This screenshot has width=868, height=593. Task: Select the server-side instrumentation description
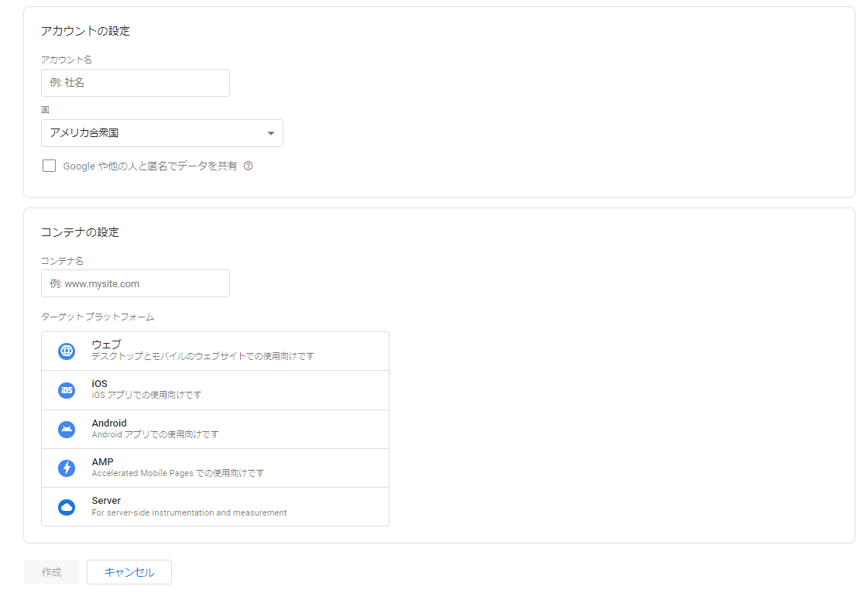[189, 512]
